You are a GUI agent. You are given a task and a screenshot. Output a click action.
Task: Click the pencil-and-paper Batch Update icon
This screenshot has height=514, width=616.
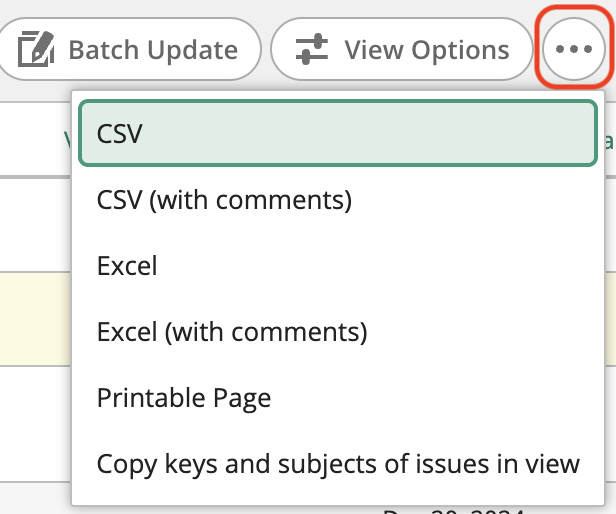click(x=36, y=49)
